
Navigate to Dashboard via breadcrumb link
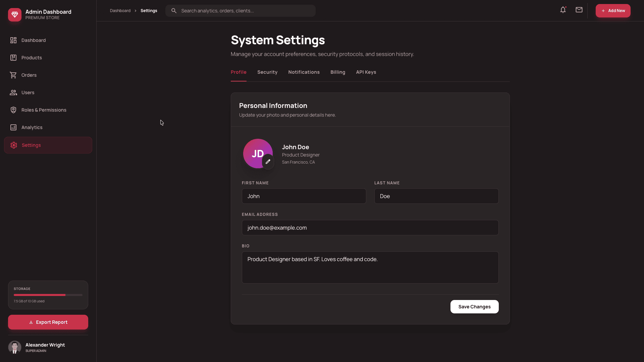click(120, 10)
